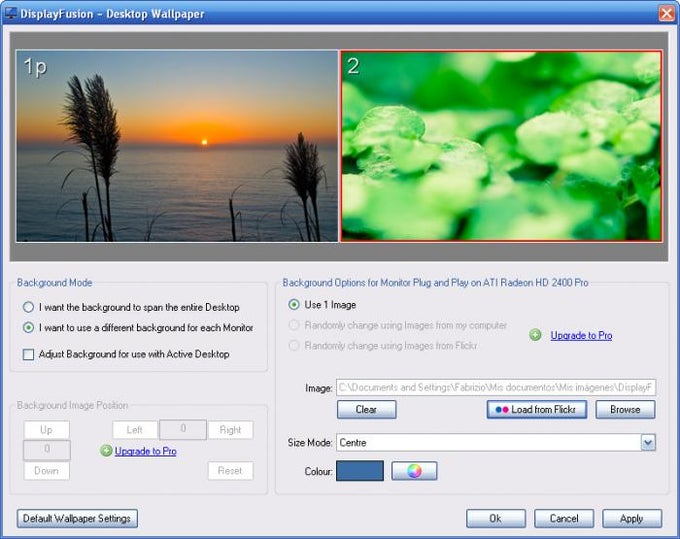Click the Up position button
This screenshot has width=680, height=539.
click(x=46, y=430)
